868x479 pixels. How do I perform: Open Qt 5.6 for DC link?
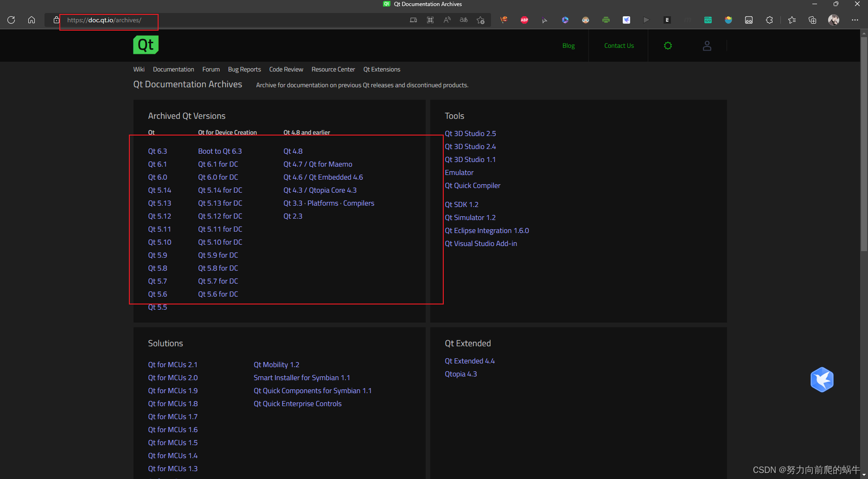pyautogui.click(x=218, y=294)
